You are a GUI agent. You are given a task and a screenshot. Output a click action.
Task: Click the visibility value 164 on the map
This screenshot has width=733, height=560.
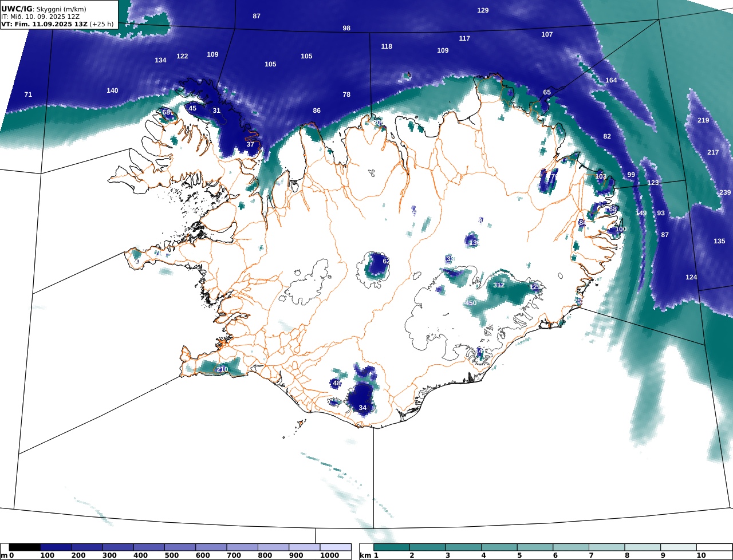point(612,80)
